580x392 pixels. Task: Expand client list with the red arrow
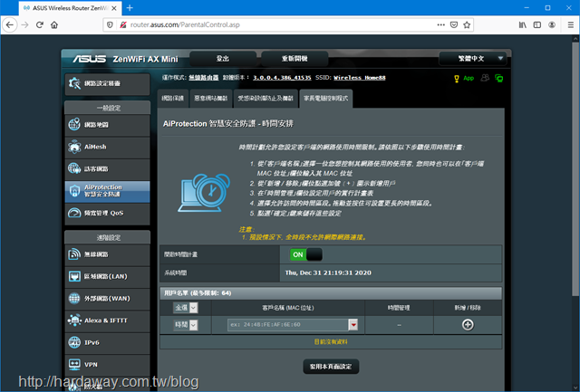[353, 325]
